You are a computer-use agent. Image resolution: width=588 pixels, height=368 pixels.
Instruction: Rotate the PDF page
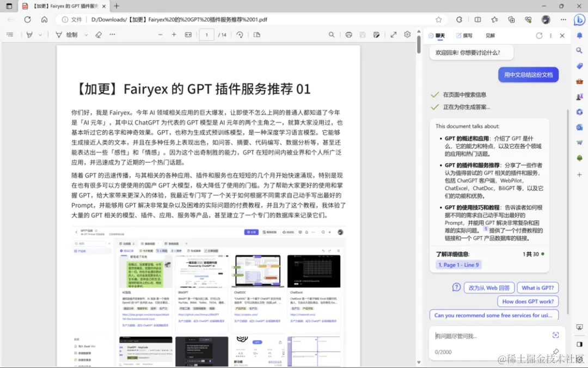click(240, 34)
